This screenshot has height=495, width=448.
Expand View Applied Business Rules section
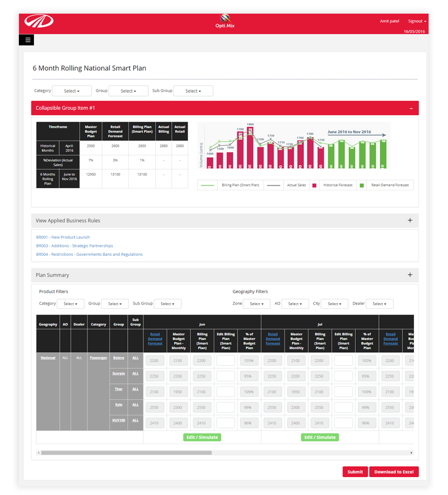pos(410,221)
